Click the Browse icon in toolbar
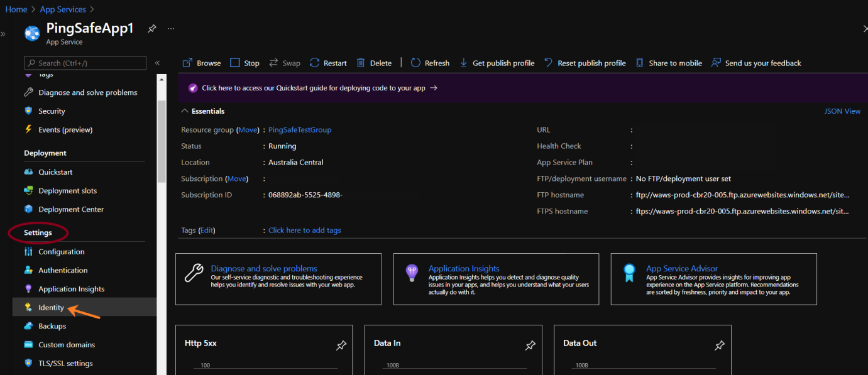Screen dimensions: 868x375 [187, 63]
